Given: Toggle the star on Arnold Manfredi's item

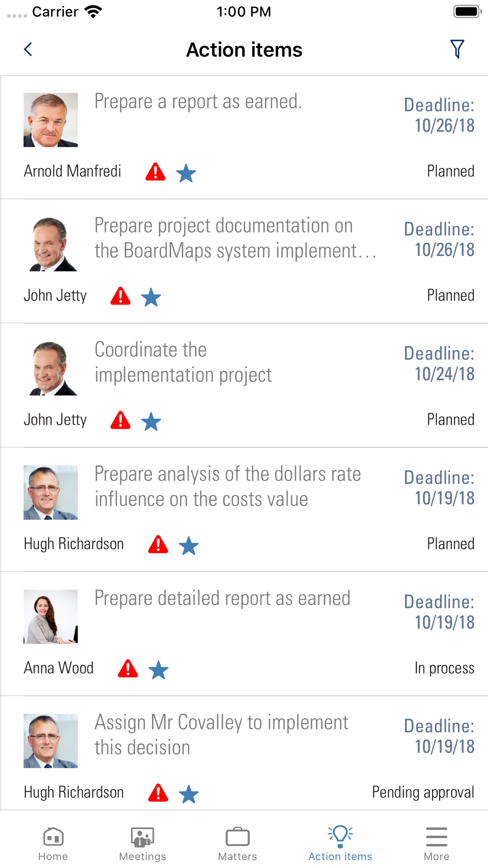Looking at the screenshot, I should pos(186,173).
